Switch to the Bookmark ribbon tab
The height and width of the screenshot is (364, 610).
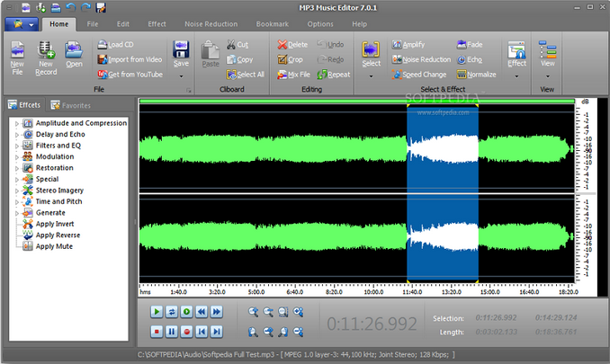click(x=272, y=23)
